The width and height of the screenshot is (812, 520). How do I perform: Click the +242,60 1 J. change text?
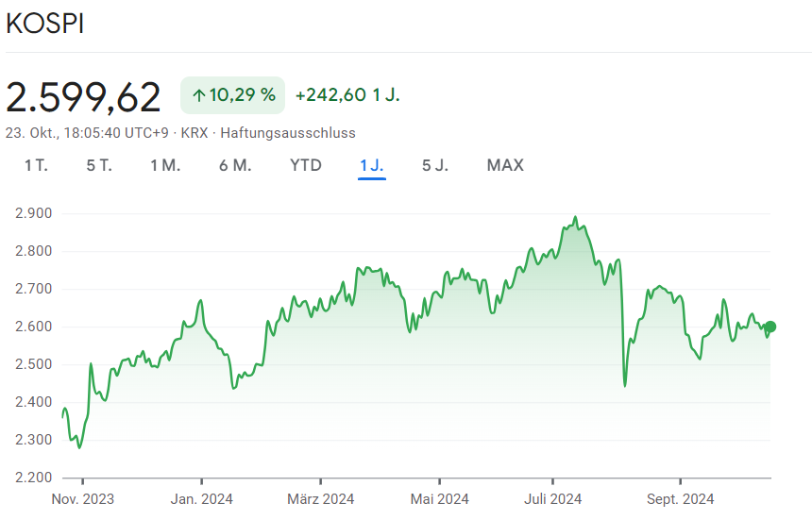pos(347,95)
